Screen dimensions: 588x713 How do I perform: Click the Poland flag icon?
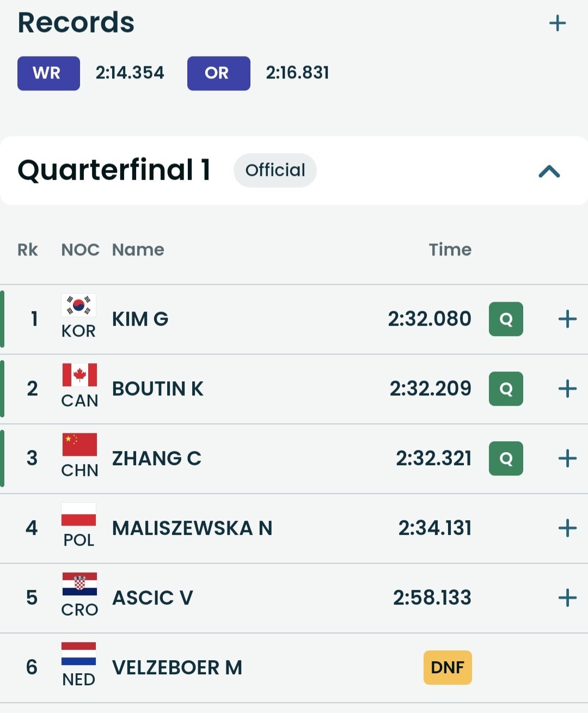[x=79, y=514]
